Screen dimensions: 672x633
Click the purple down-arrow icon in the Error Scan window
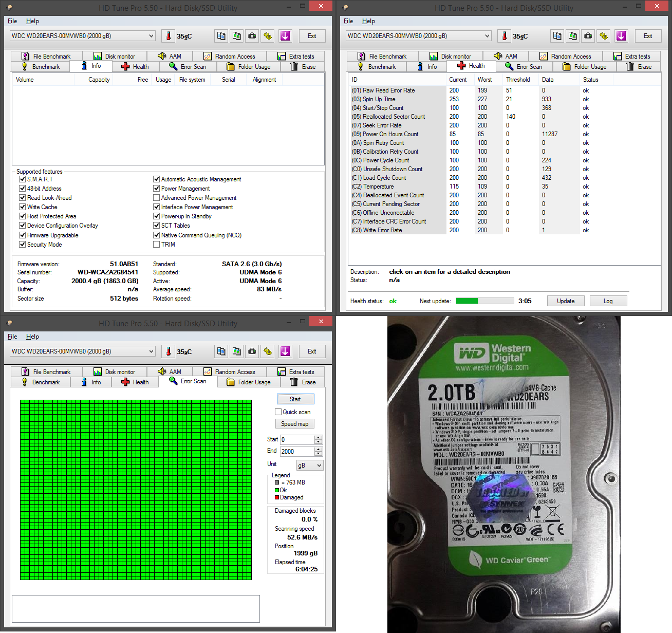[285, 351]
